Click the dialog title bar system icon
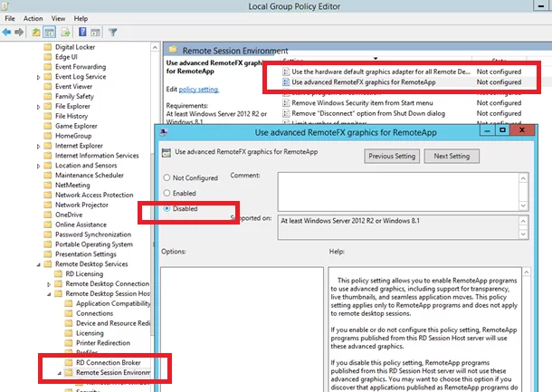This screenshot has width=552, height=392. 164,132
